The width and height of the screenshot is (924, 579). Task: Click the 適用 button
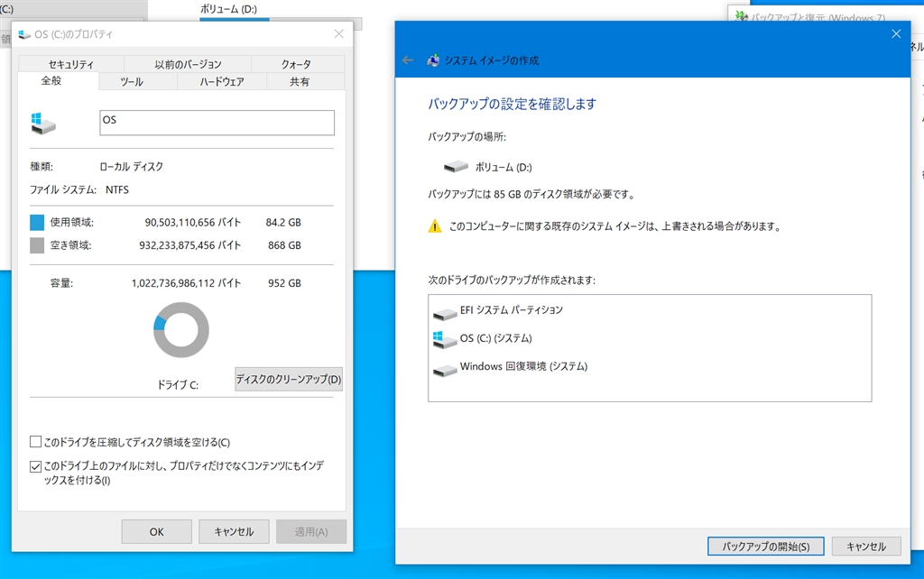(x=311, y=531)
